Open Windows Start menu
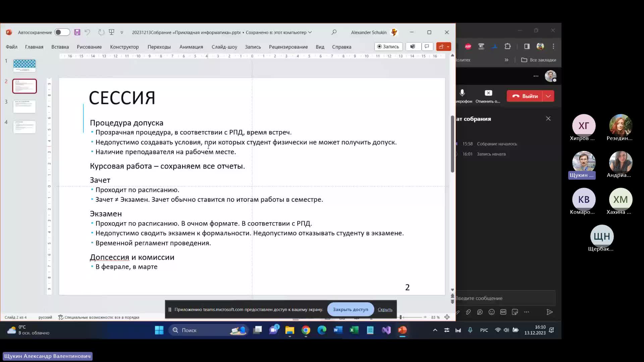The height and width of the screenshot is (362, 644). point(159,330)
